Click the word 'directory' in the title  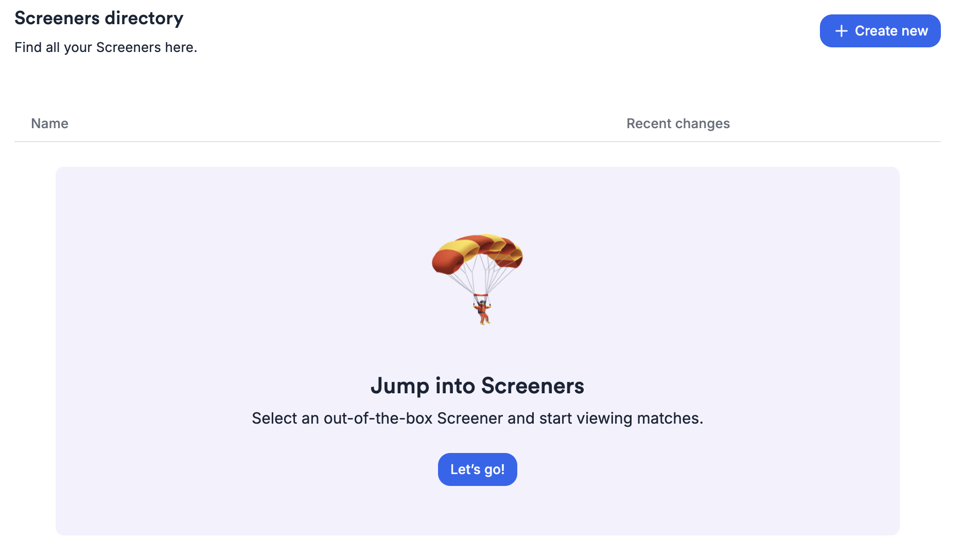coord(144,18)
